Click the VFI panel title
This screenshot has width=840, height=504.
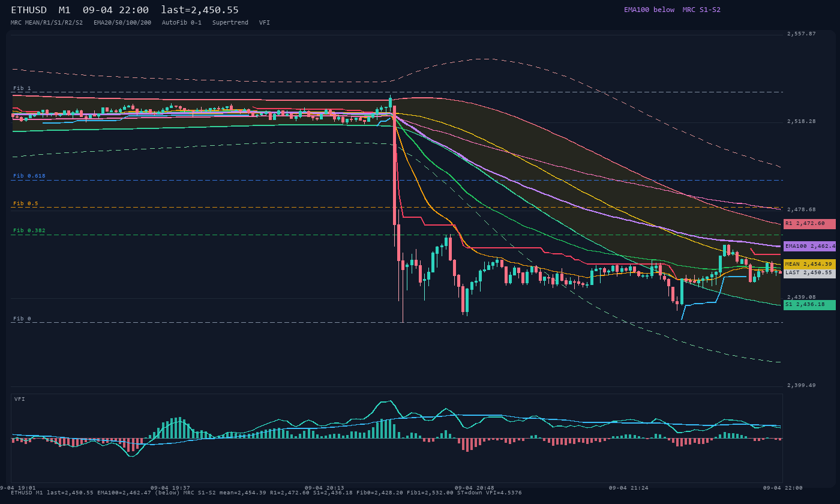[20, 399]
